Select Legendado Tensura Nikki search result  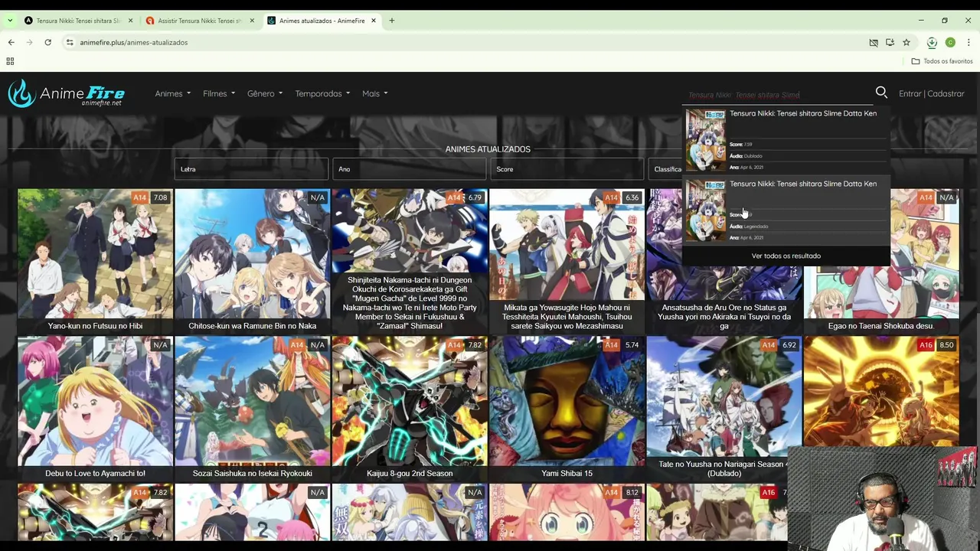click(786, 210)
